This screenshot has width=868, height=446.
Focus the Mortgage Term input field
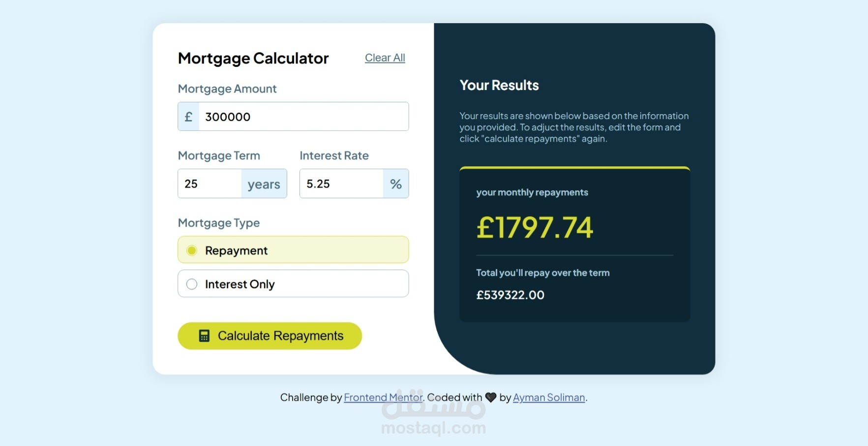coord(210,184)
